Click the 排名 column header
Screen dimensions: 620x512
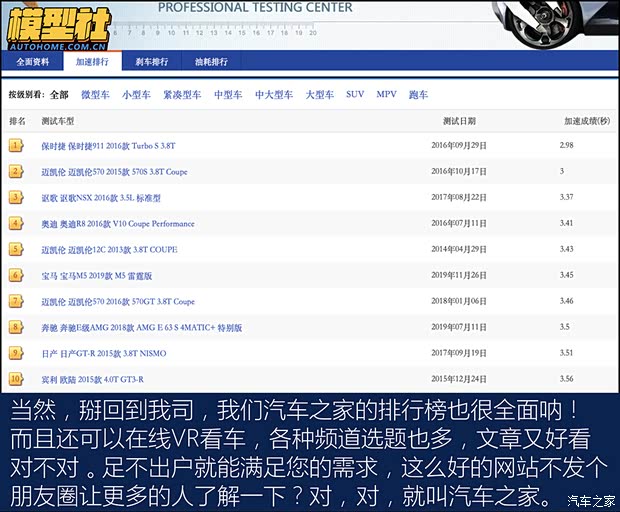coord(17,121)
